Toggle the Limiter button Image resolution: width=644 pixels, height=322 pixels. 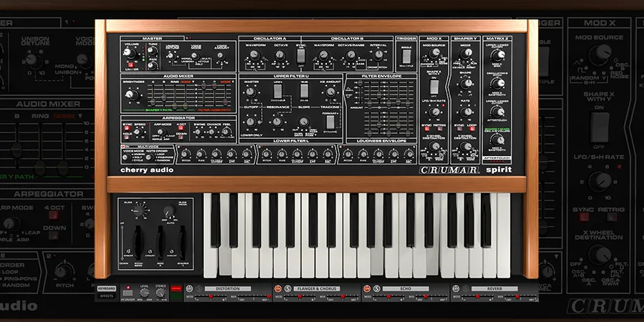pyautogui.click(x=132, y=65)
